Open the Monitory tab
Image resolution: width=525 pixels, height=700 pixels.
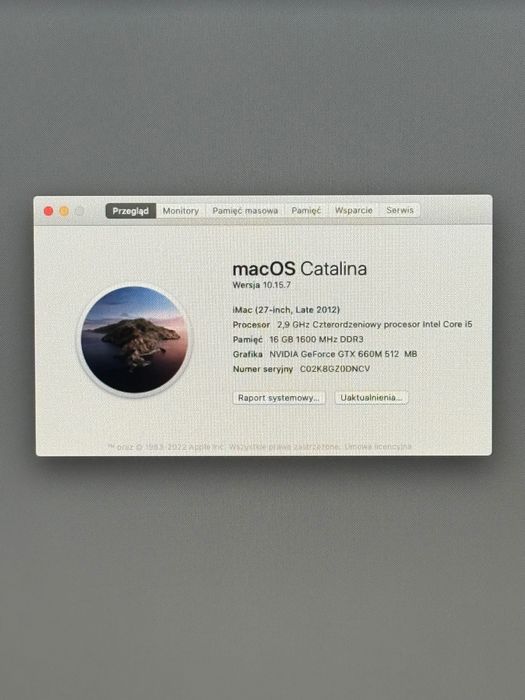click(180, 211)
